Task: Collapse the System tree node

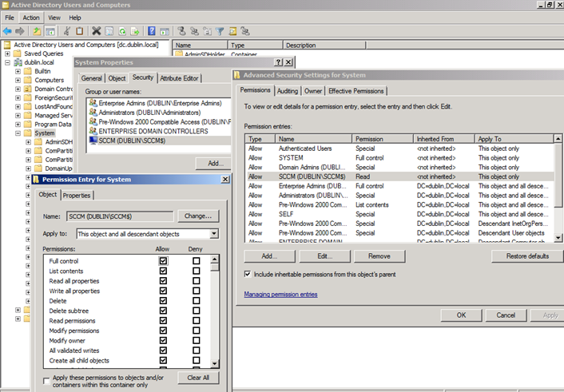Action: pos(18,133)
